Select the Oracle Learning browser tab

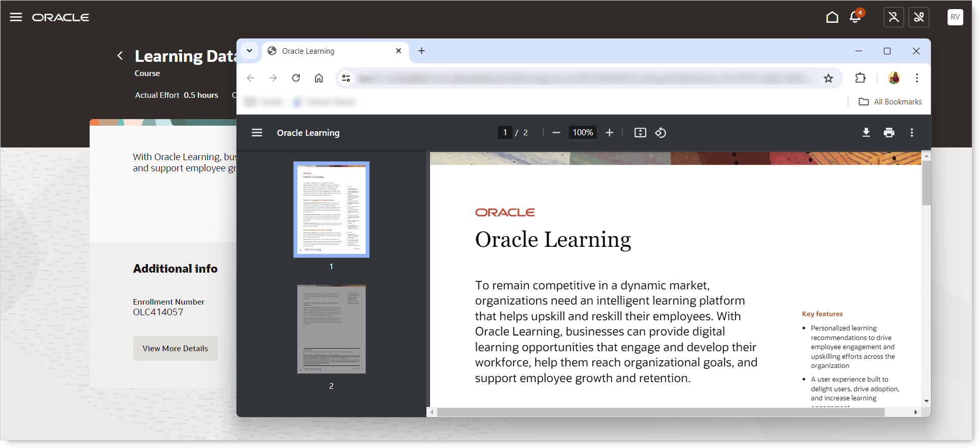click(x=334, y=51)
